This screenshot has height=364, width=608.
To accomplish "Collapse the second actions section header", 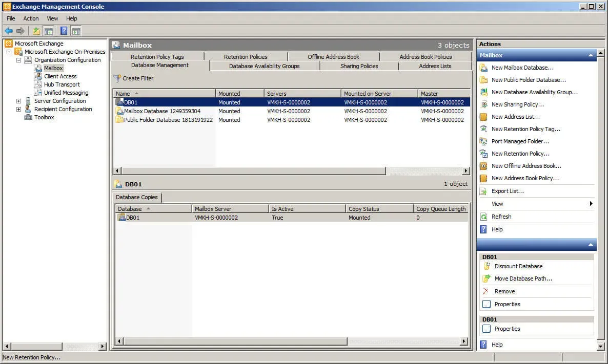I will point(590,244).
